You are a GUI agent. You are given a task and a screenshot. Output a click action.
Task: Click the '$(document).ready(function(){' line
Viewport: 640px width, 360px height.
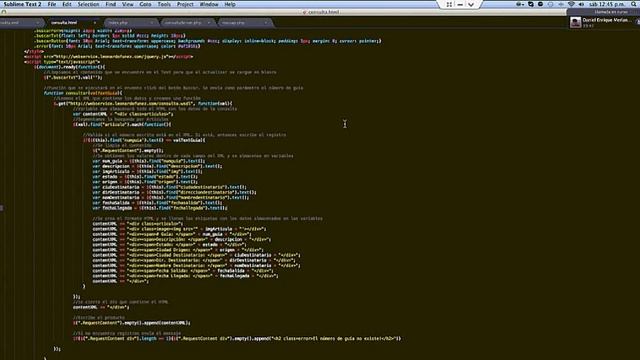(x=69, y=67)
